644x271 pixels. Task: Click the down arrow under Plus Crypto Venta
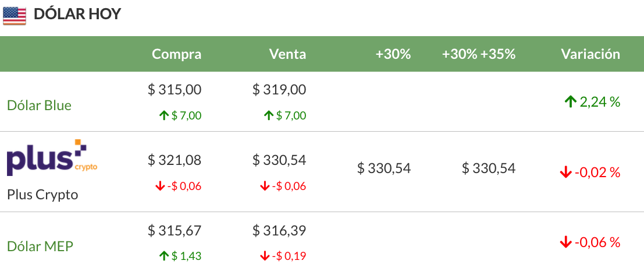264,186
